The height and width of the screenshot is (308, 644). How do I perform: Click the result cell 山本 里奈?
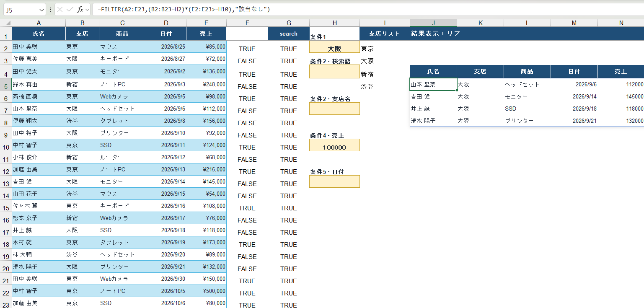click(433, 84)
